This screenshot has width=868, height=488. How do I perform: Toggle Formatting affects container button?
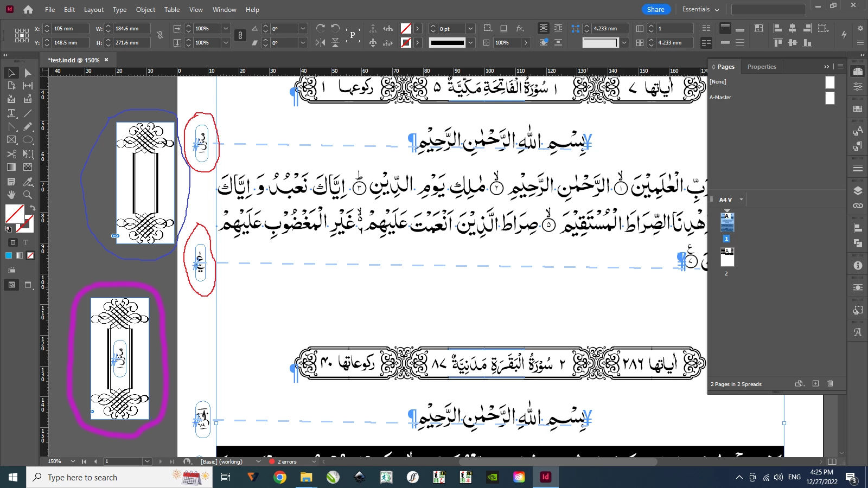coord(13,242)
